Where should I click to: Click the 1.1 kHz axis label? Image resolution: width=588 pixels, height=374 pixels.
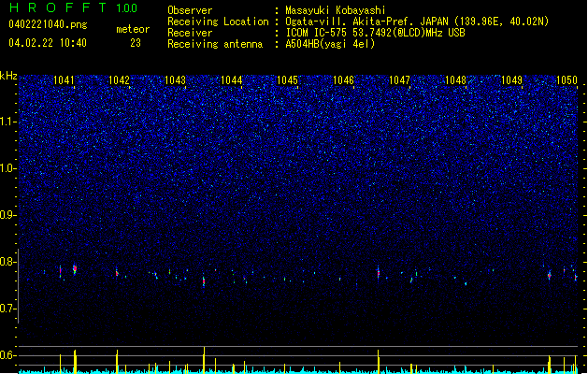pos(8,122)
